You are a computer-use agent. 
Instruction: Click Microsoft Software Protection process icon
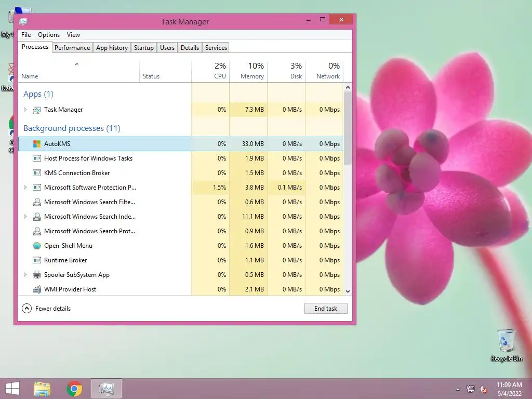pos(37,188)
